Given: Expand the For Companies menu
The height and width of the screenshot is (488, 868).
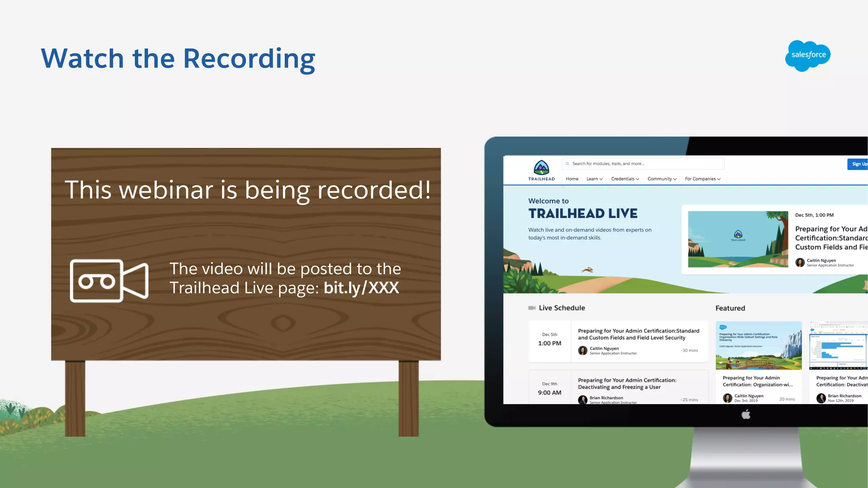Looking at the screenshot, I should click(703, 179).
